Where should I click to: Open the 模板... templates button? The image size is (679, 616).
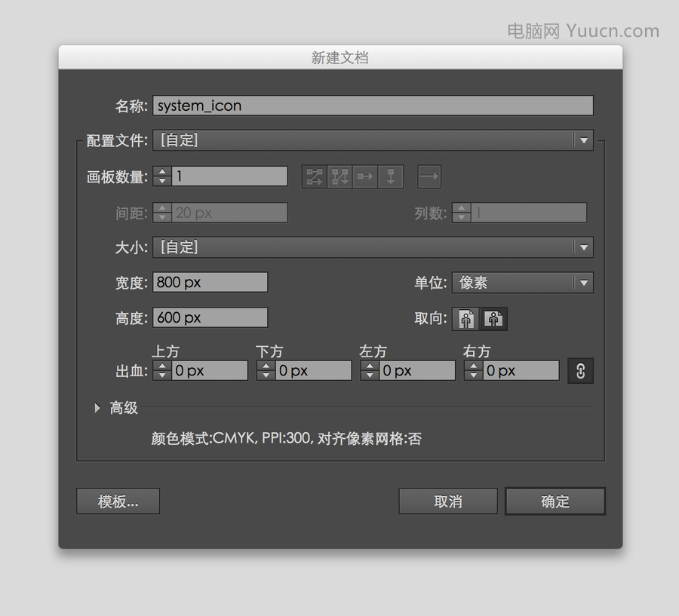click(x=118, y=501)
